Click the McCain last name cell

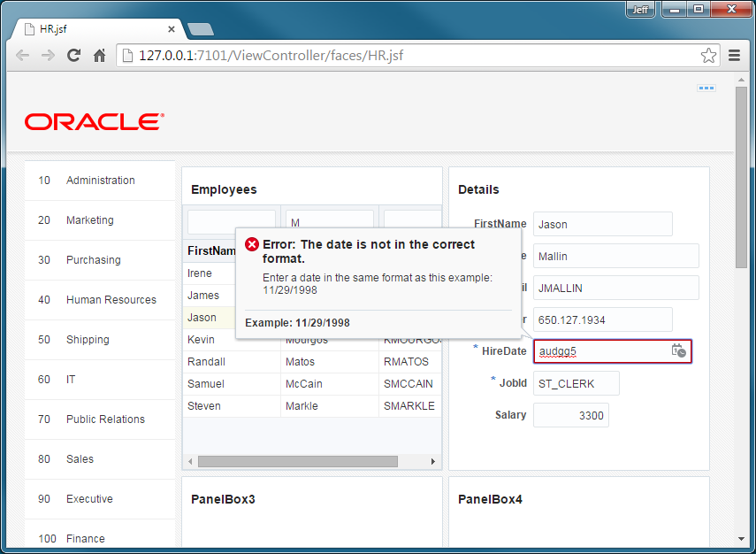330,384
